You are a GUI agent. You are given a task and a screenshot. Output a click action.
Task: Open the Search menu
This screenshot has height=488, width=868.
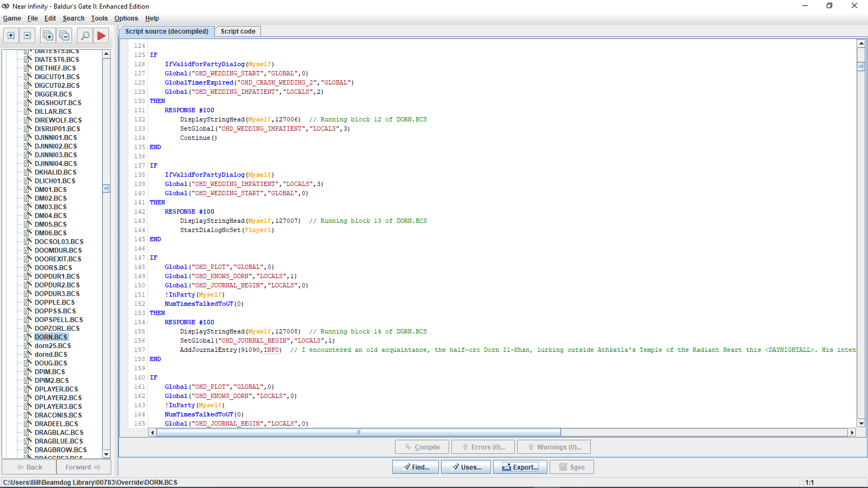tap(73, 18)
